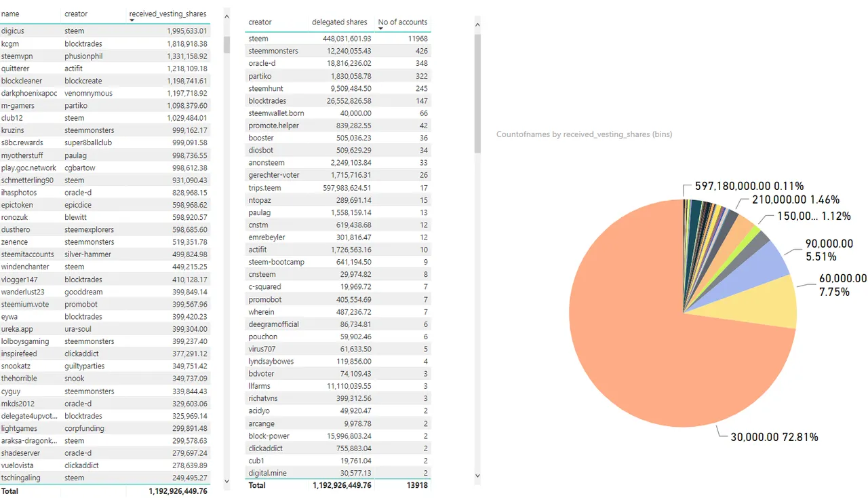Sort by the name column header

click(x=10, y=14)
